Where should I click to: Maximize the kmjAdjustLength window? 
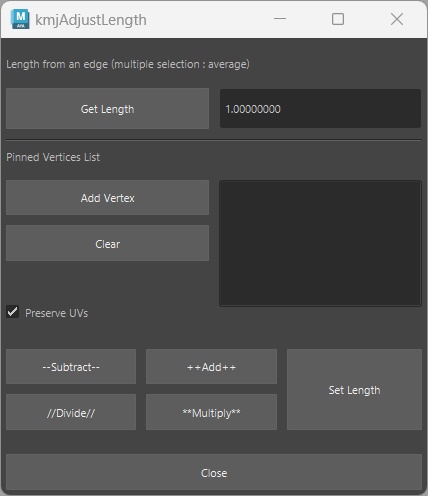click(338, 19)
